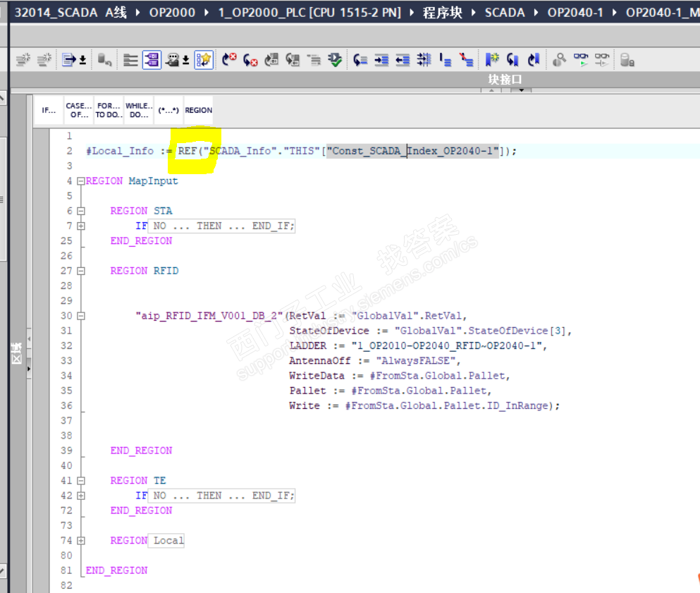Click the collapse/expand code sections icon

pyautogui.click(x=130, y=59)
